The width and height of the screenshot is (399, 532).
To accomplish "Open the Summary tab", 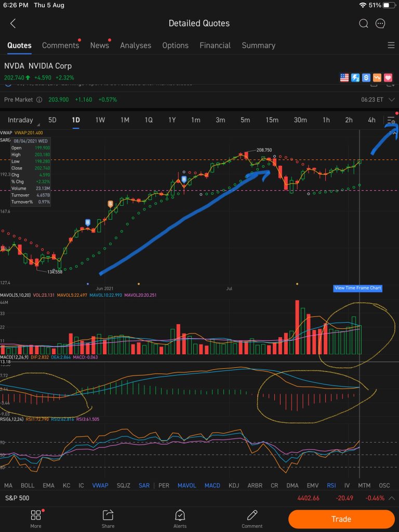I will [x=259, y=45].
